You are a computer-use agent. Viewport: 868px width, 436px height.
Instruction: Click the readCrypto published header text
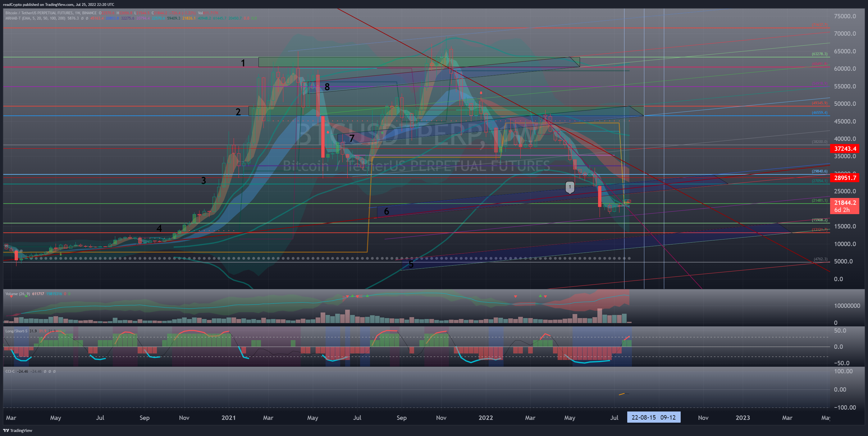point(59,4)
